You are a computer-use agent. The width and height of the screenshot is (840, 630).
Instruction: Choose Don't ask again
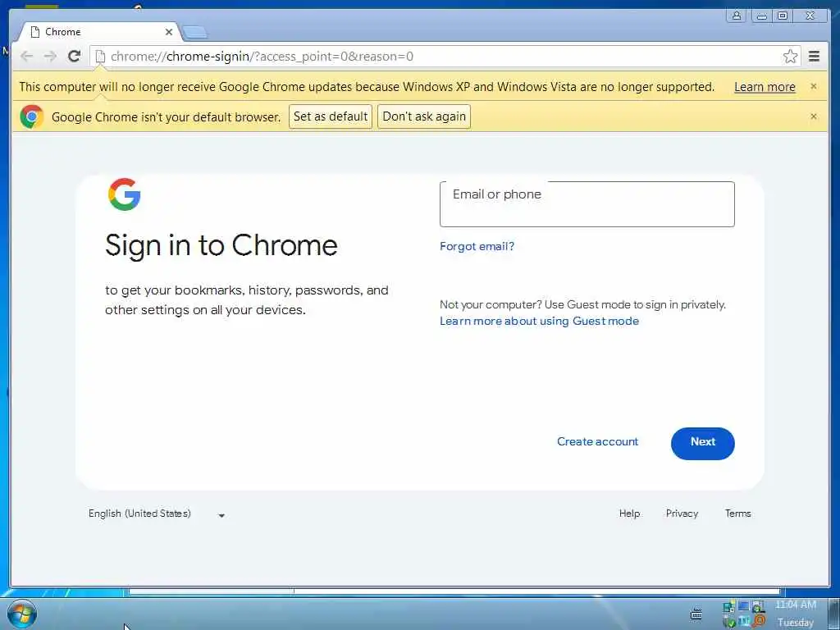pos(424,116)
